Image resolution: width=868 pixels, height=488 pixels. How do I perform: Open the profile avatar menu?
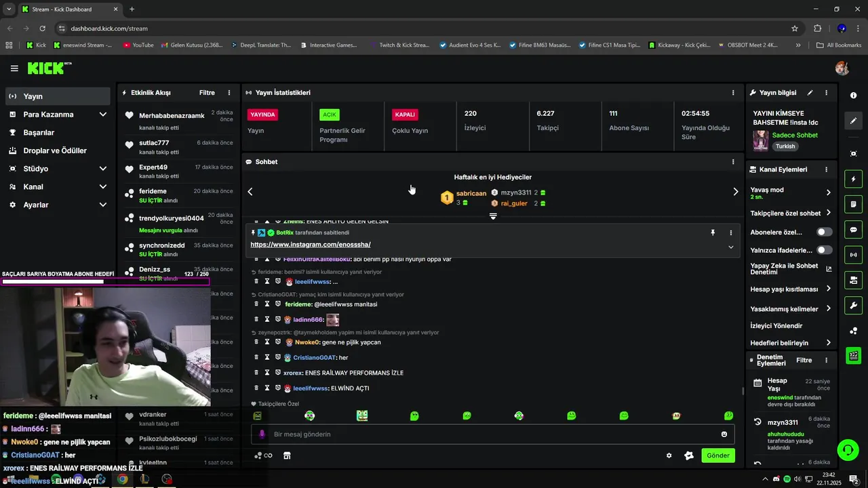(x=842, y=68)
